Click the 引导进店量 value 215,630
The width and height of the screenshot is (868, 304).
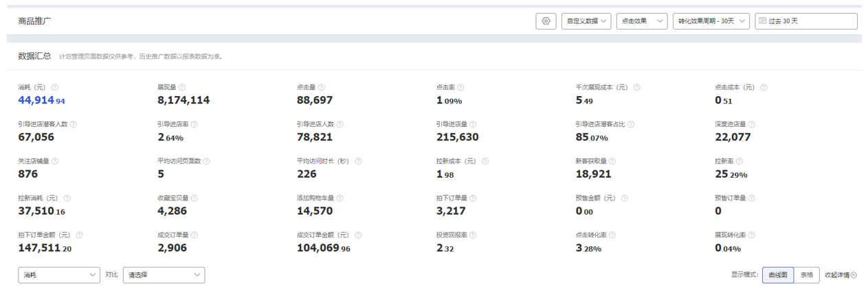coord(458,137)
